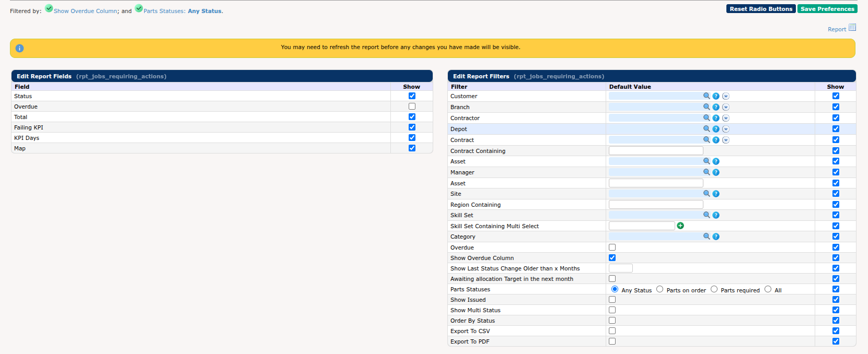Click the search magnifier in Site row
Screen dimensions: 868x354
(x=707, y=194)
